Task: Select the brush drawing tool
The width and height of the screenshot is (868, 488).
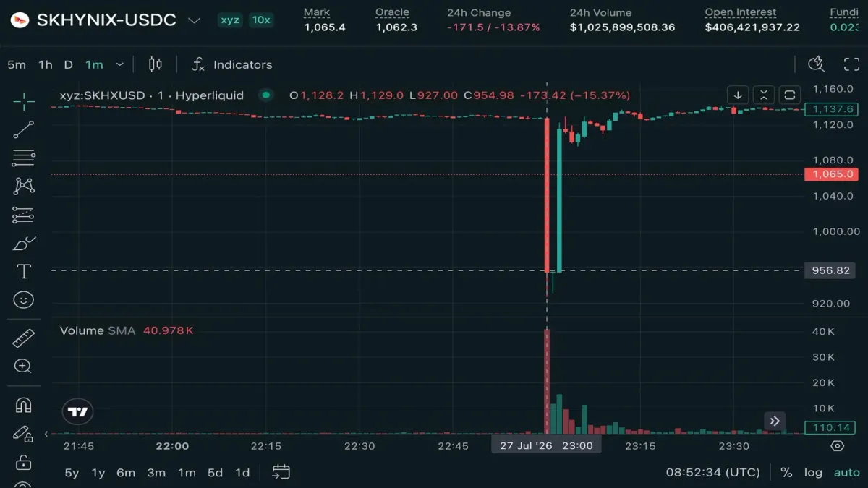Action: tap(24, 244)
